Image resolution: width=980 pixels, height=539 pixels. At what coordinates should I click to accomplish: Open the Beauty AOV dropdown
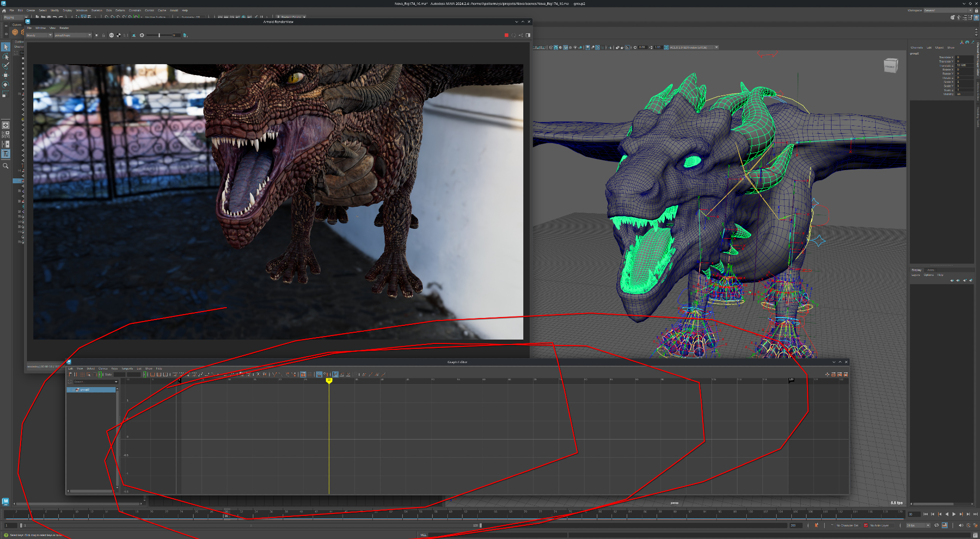39,35
